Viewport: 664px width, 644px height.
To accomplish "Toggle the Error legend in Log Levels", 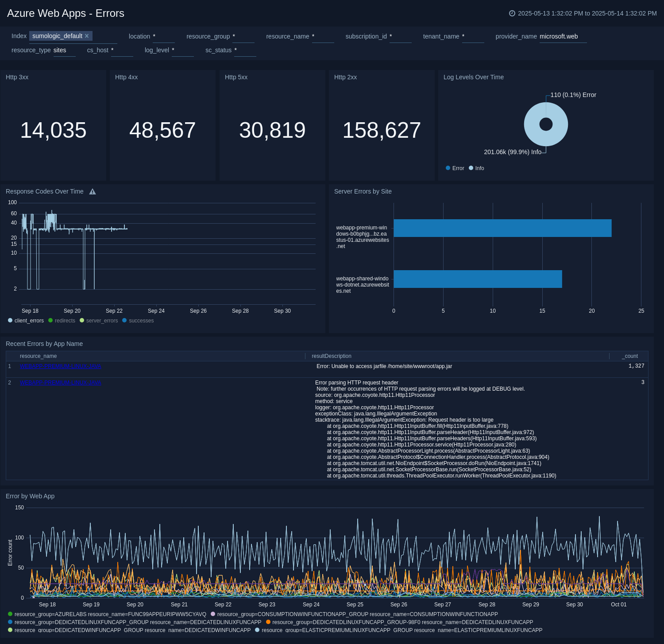I will (455, 168).
